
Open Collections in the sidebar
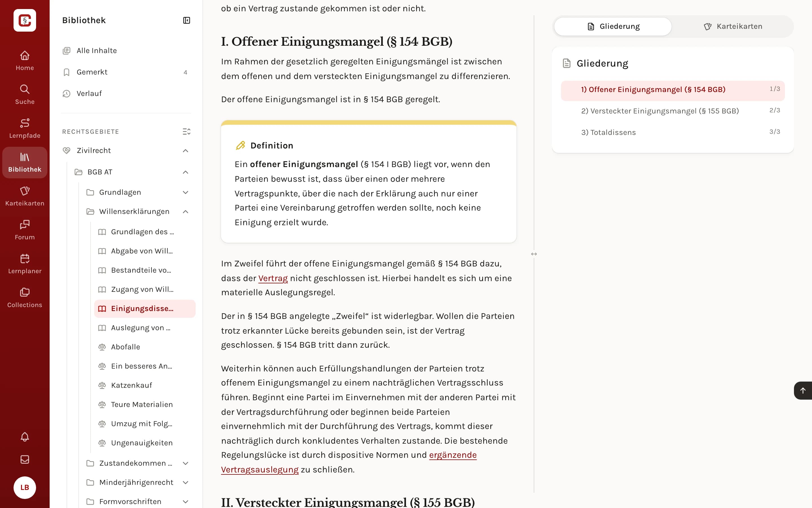25,298
